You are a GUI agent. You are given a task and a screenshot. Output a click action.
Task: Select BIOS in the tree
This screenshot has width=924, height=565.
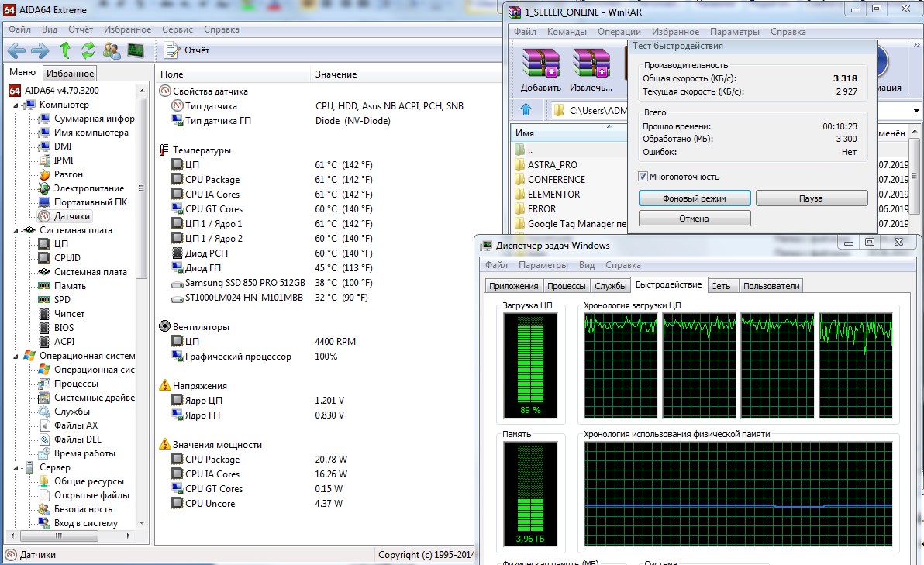(64, 328)
